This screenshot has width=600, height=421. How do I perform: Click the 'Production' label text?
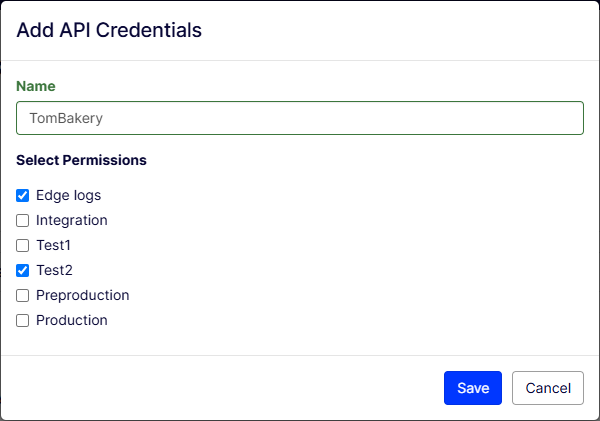pyautogui.click(x=71, y=321)
